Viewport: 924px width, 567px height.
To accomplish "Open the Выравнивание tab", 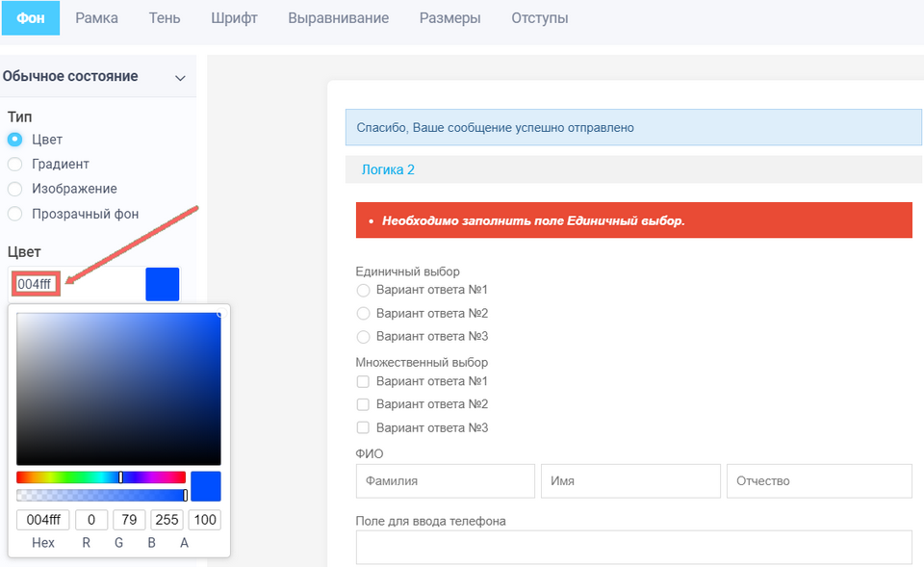I will [338, 18].
